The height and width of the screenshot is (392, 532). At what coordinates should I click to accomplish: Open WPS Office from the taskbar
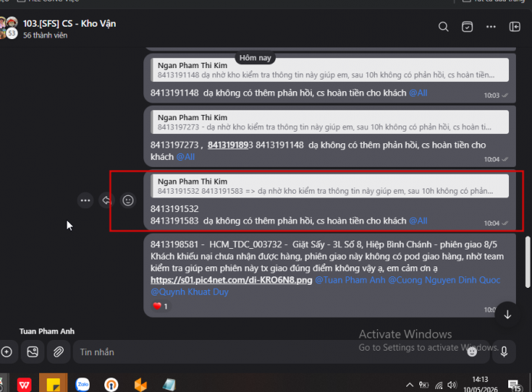[x=24, y=384]
